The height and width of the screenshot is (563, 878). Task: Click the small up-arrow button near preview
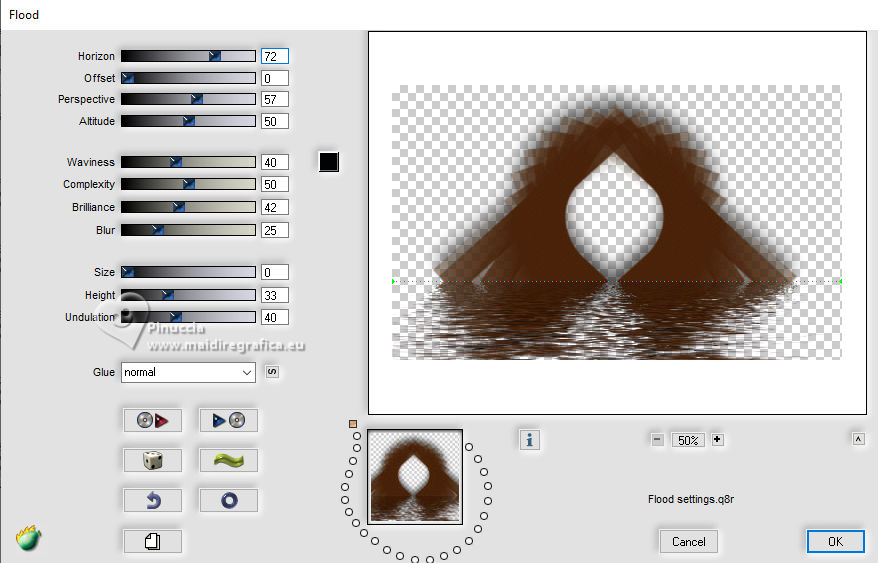tap(858, 439)
